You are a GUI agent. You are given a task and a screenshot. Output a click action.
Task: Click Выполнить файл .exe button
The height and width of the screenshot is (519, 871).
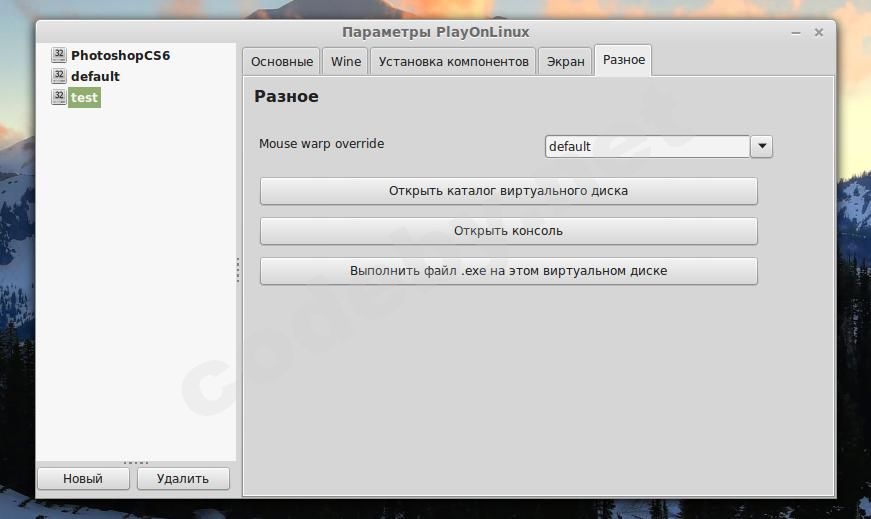(x=508, y=271)
